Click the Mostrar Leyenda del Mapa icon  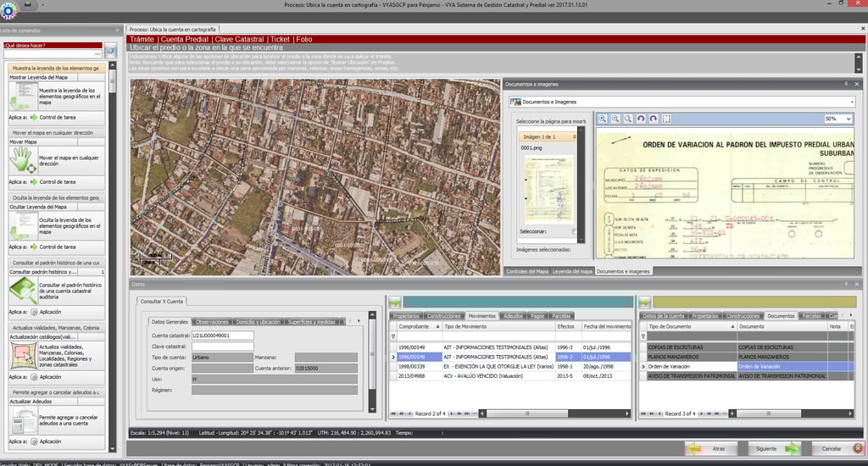tap(23, 95)
